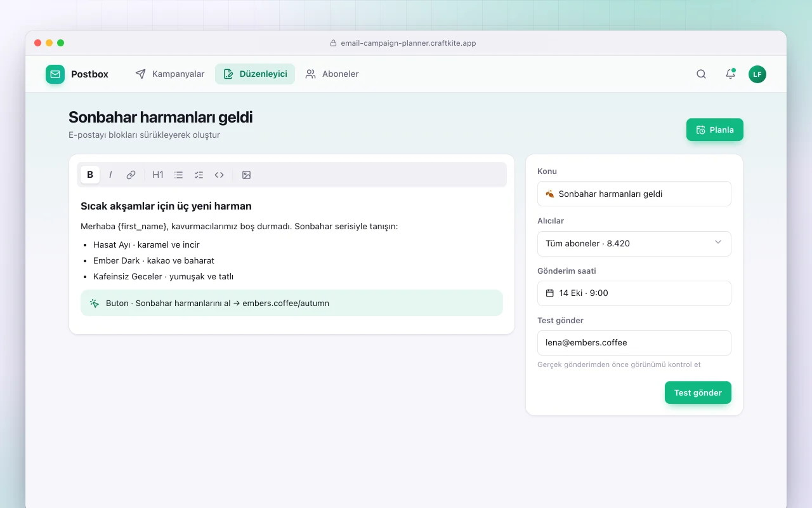
Task: Toggle bold formatting in the toolbar
Action: [90, 175]
